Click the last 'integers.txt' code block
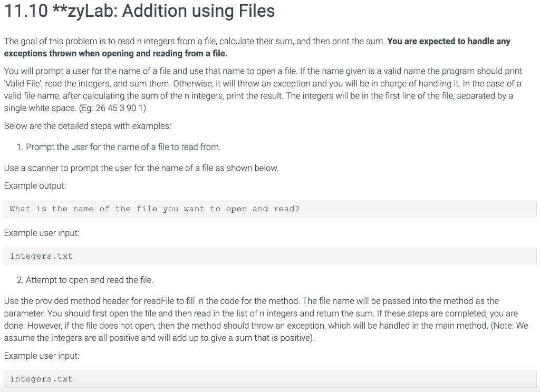 [x=270, y=379]
